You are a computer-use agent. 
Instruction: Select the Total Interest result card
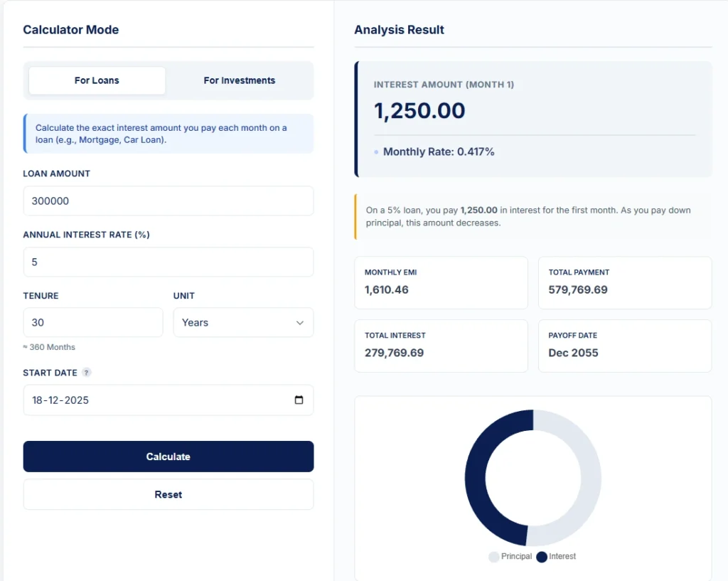click(441, 346)
